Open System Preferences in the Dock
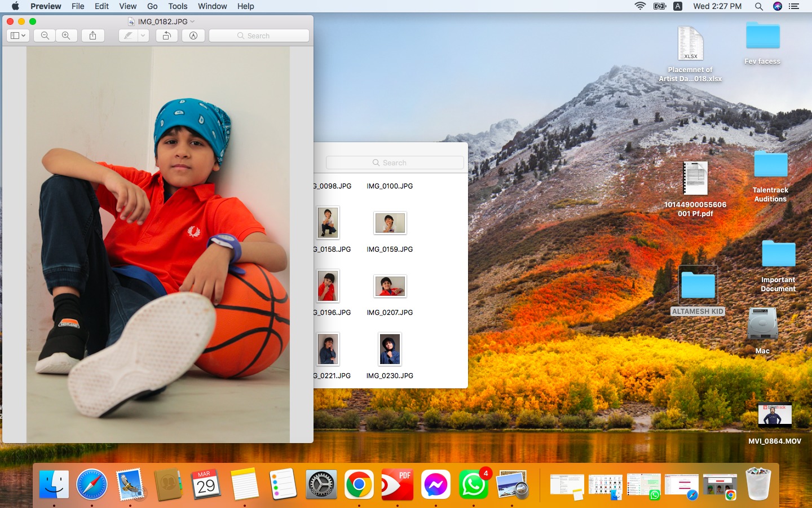 click(x=321, y=485)
